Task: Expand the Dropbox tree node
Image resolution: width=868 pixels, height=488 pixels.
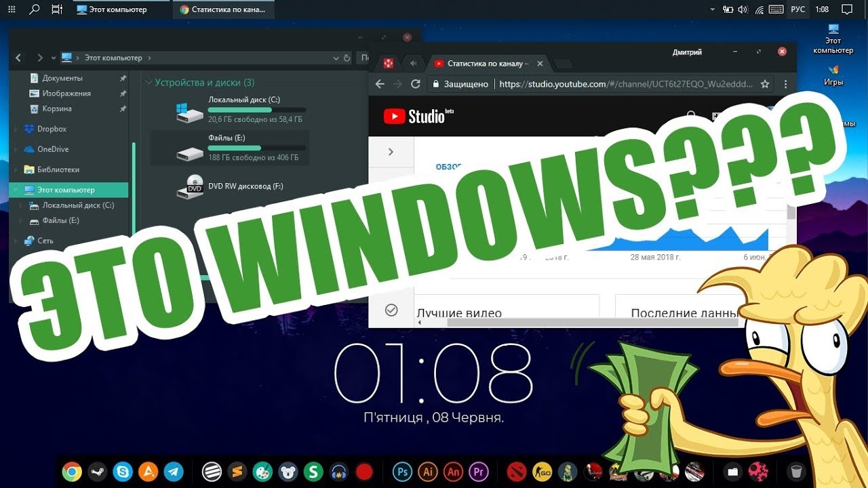Action: [16, 129]
